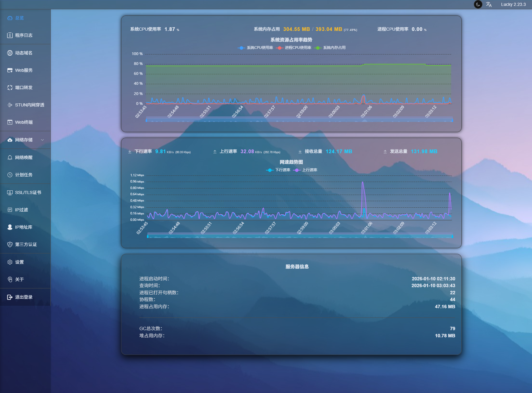Click 退出登录 to log out
This screenshot has height=393, width=532.
click(23, 297)
